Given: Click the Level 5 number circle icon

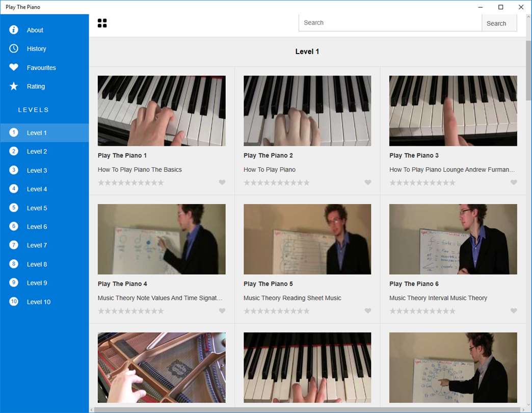Looking at the screenshot, I should pyautogui.click(x=14, y=208).
